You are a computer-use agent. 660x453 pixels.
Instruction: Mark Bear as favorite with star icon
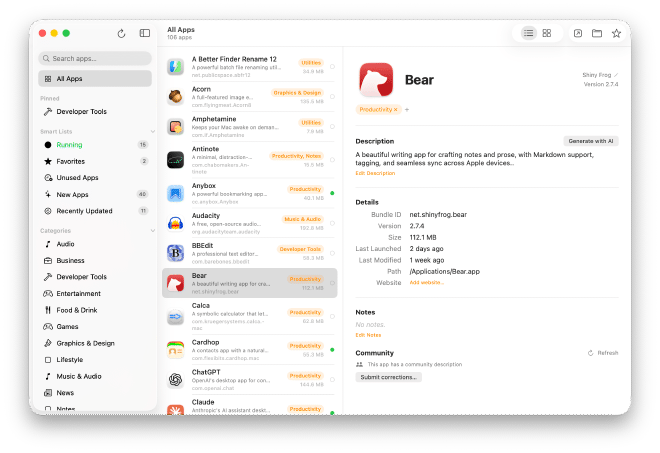pyautogui.click(x=616, y=33)
